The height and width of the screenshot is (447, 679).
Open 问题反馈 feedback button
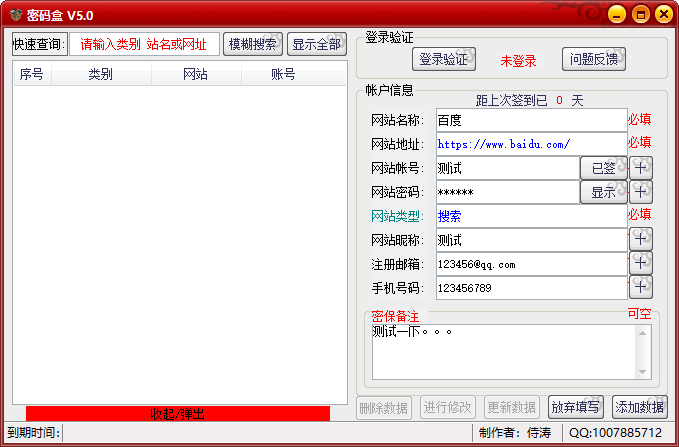pyautogui.click(x=594, y=59)
